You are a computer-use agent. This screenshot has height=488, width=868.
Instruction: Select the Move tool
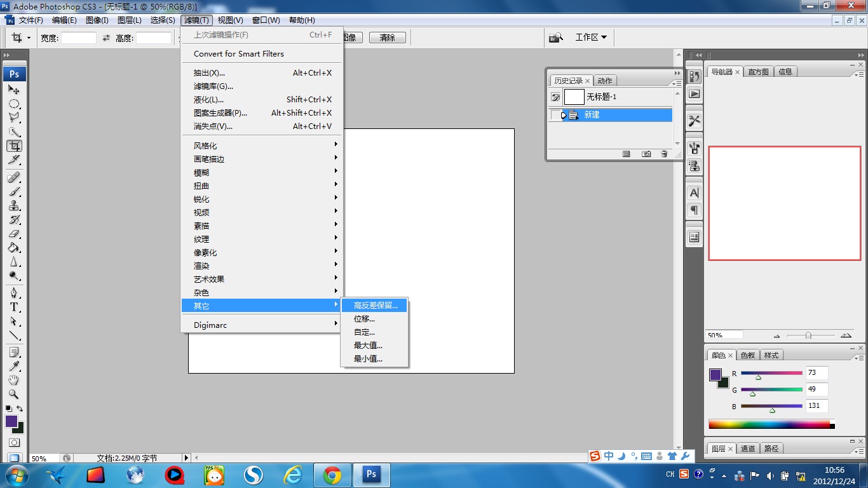14,90
